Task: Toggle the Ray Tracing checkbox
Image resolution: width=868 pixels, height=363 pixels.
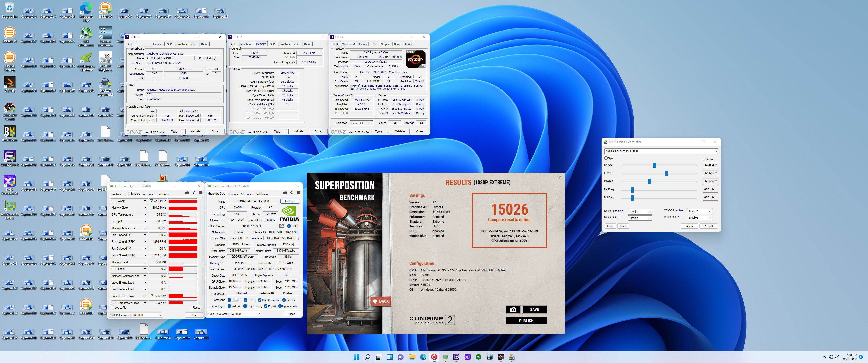Action: point(245,306)
